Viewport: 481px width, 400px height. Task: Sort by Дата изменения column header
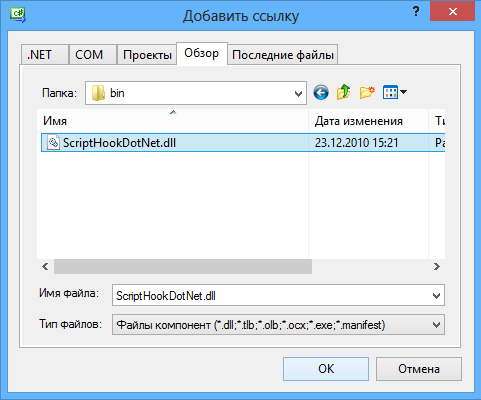point(368,121)
